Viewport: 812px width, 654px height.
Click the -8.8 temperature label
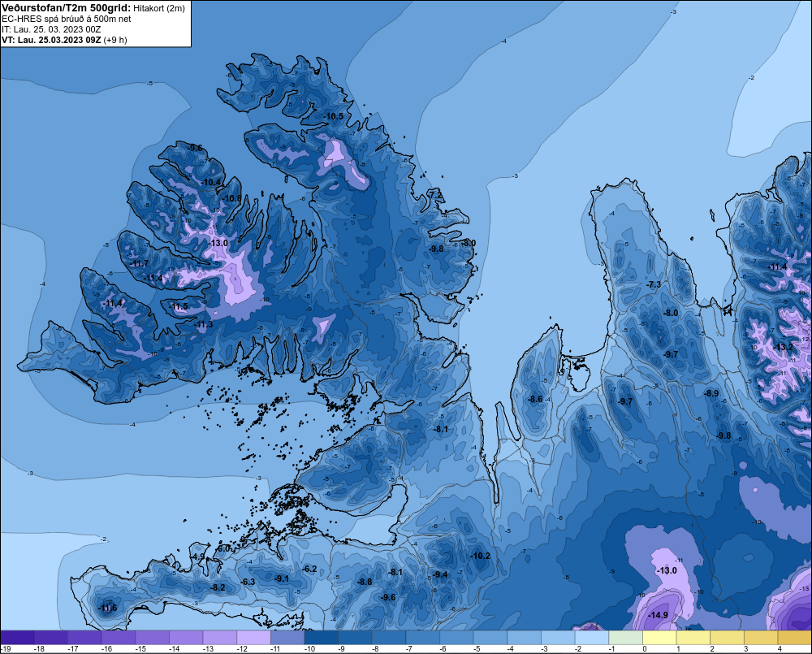point(365,582)
